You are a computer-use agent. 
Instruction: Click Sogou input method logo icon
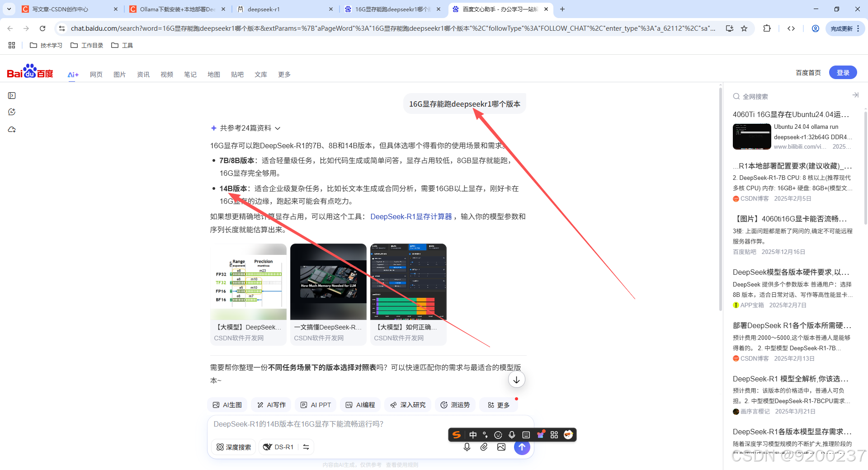457,435
